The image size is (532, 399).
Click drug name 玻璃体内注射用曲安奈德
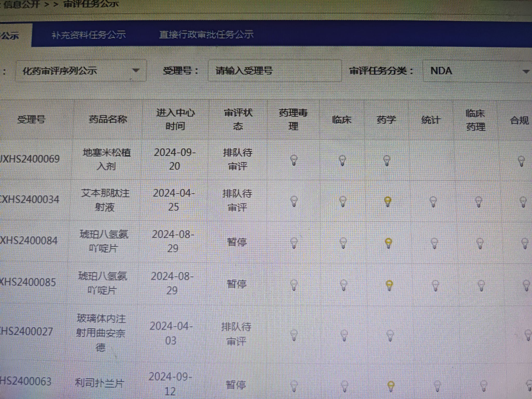click(x=101, y=332)
